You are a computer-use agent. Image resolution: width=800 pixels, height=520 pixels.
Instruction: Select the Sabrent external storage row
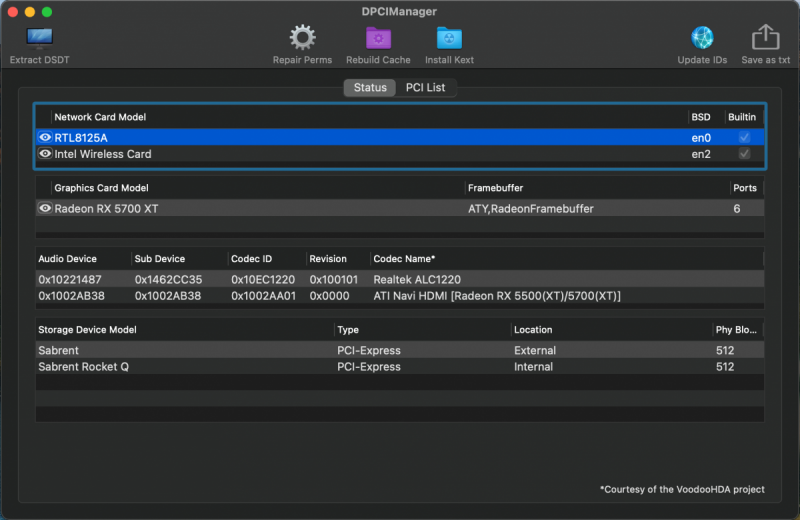click(x=399, y=350)
